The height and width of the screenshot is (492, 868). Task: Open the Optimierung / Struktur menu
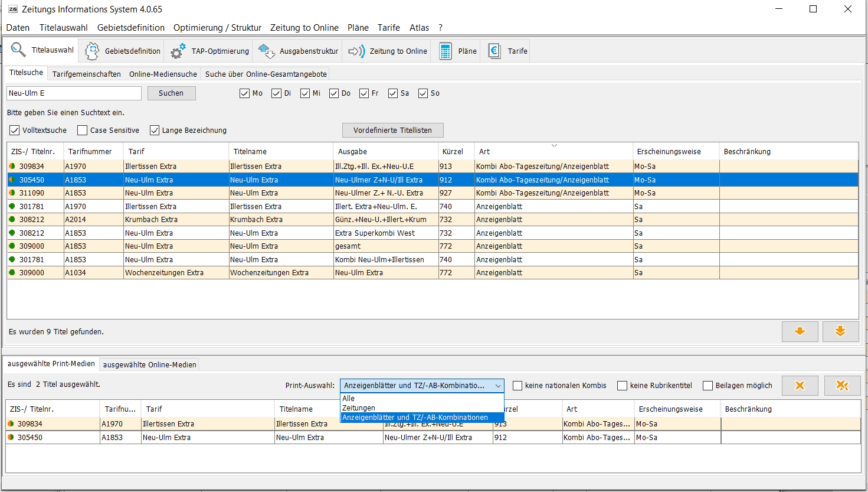[x=217, y=28]
